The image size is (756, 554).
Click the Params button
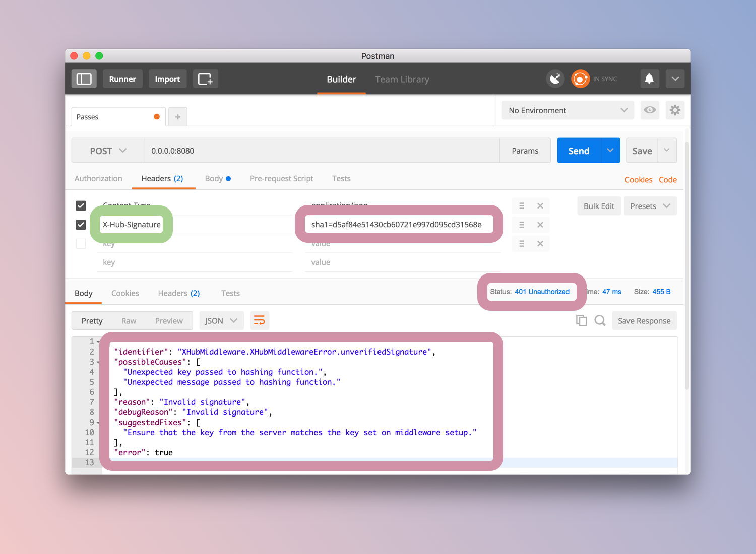[x=525, y=151]
